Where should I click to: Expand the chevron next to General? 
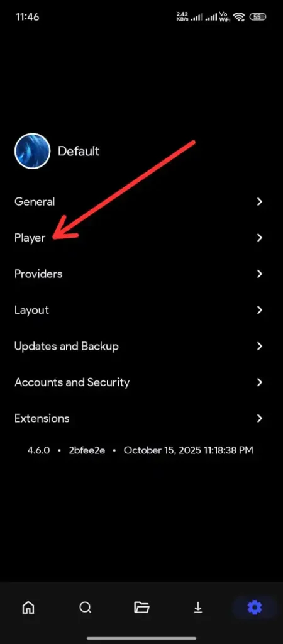pyautogui.click(x=259, y=202)
